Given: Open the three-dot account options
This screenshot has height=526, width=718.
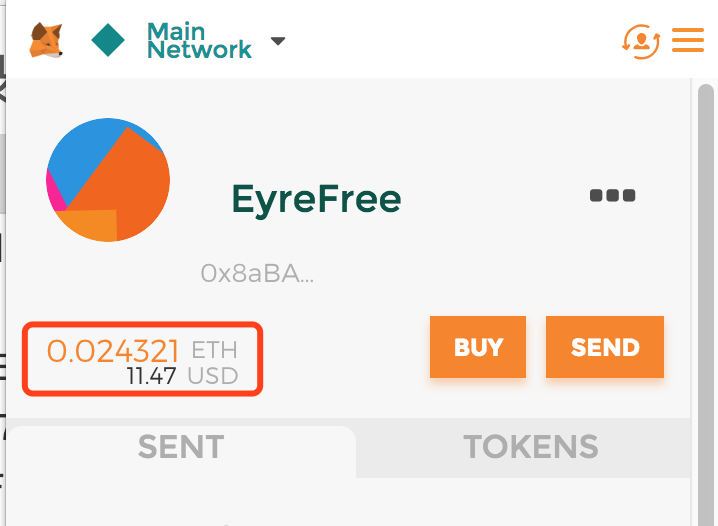Looking at the screenshot, I should pos(612,195).
